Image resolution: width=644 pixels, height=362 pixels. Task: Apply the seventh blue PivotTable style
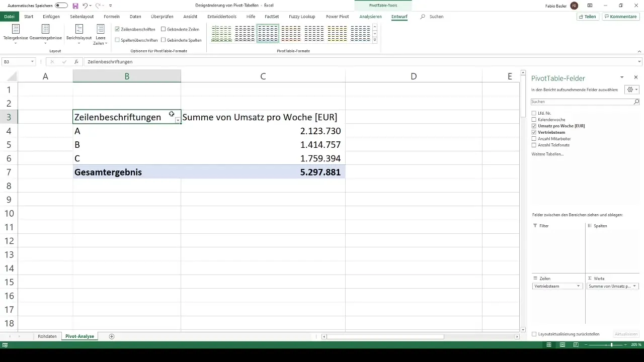360,34
